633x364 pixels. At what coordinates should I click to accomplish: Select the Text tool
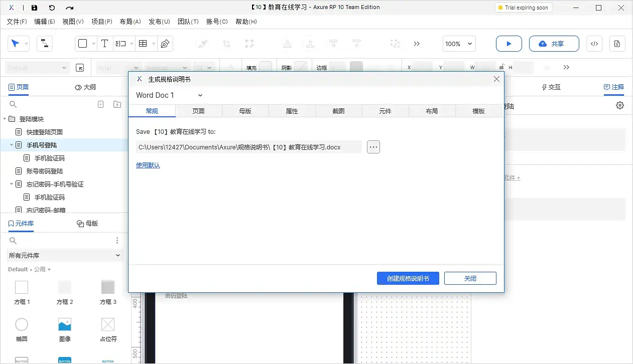104,44
